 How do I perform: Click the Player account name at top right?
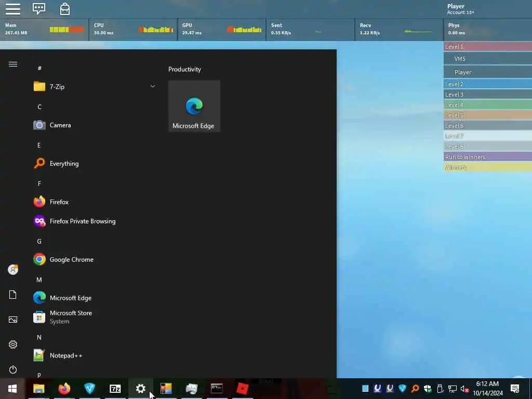456,6
